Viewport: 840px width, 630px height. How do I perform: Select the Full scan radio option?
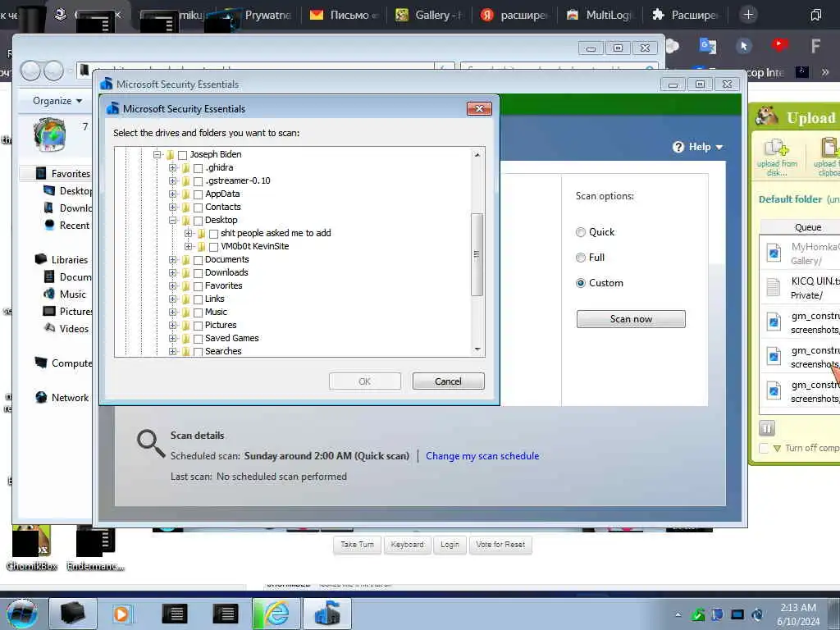point(581,258)
